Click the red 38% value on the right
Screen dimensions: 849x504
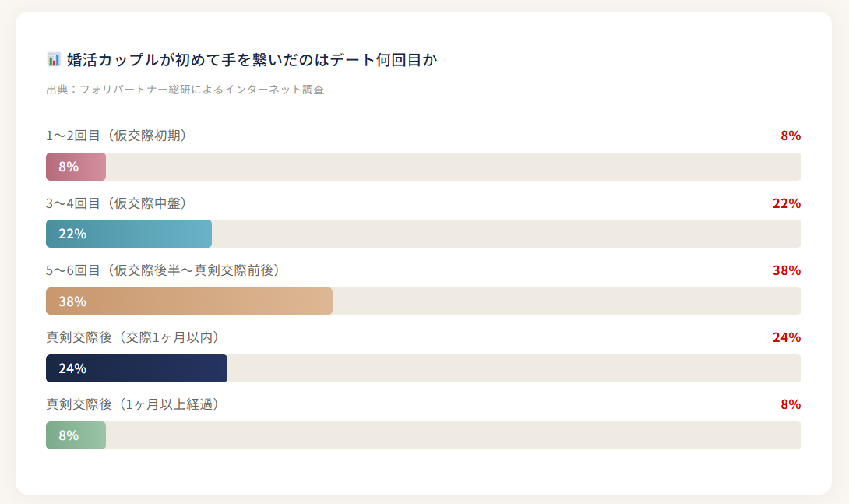pyautogui.click(x=787, y=270)
